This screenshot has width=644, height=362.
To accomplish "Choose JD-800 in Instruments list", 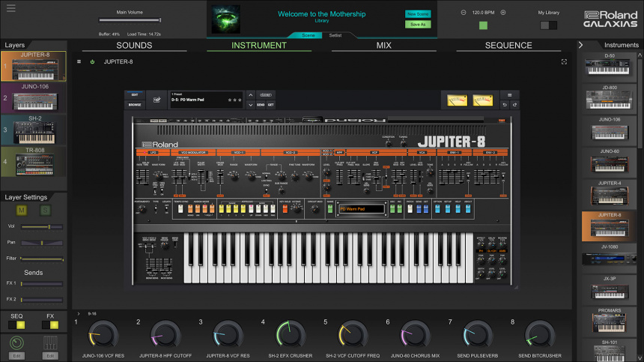I will [x=609, y=97].
